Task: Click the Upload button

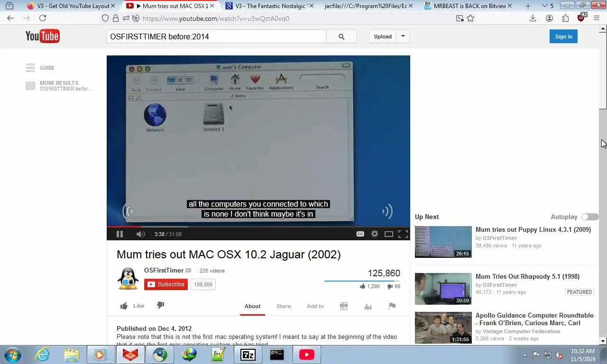Action: coord(383,36)
